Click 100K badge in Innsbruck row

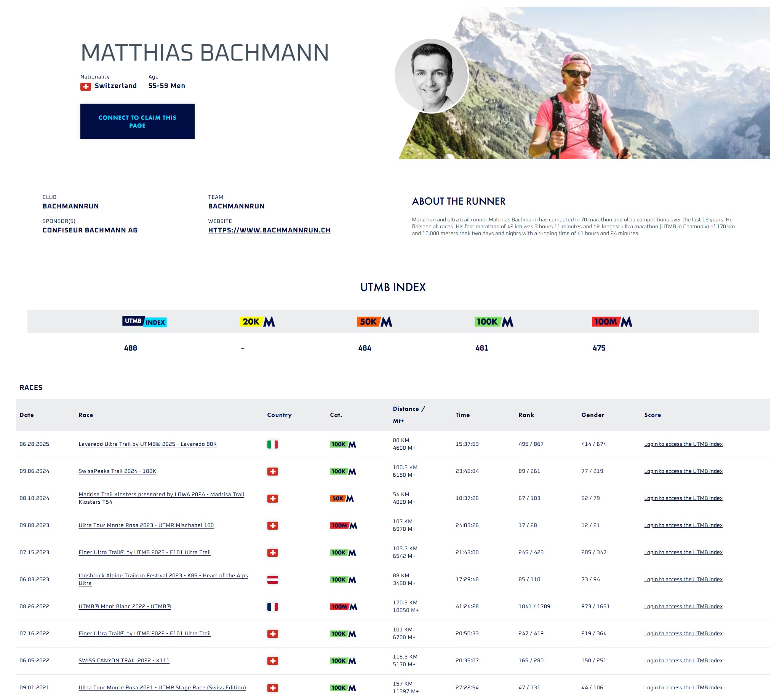click(343, 580)
